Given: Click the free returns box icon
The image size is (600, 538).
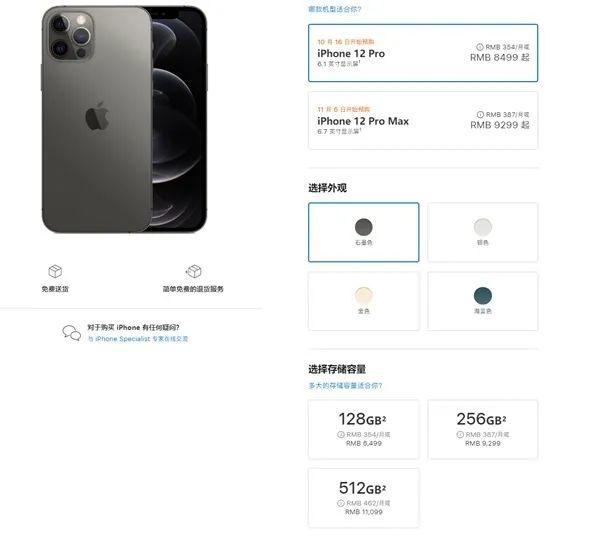Looking at the screenshot, I should click(x=194, y=271).
